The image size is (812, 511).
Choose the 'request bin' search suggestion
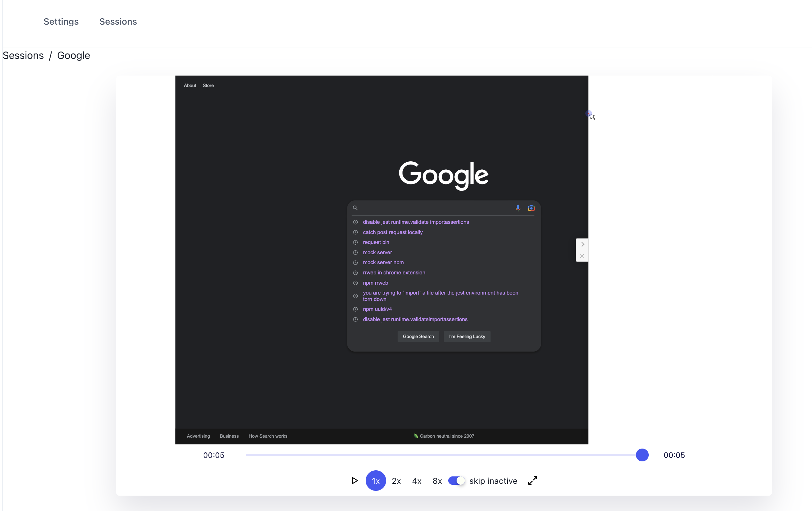point(376,242)
